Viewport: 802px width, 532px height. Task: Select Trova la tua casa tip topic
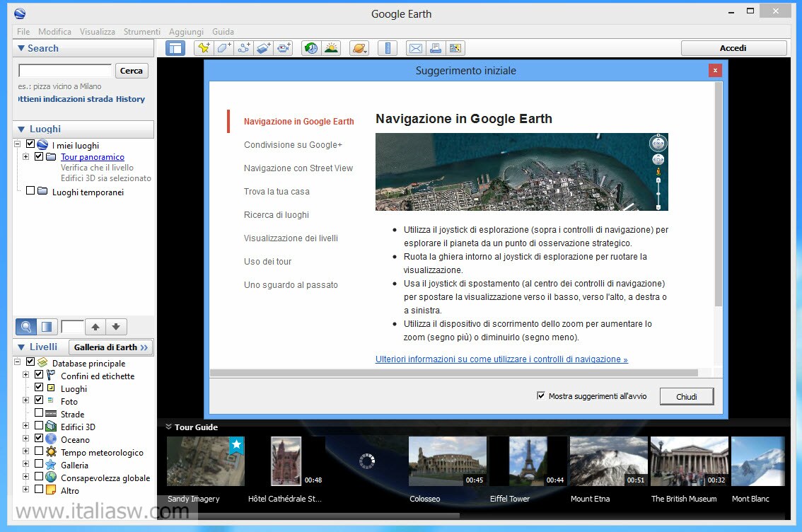[277, 192]
